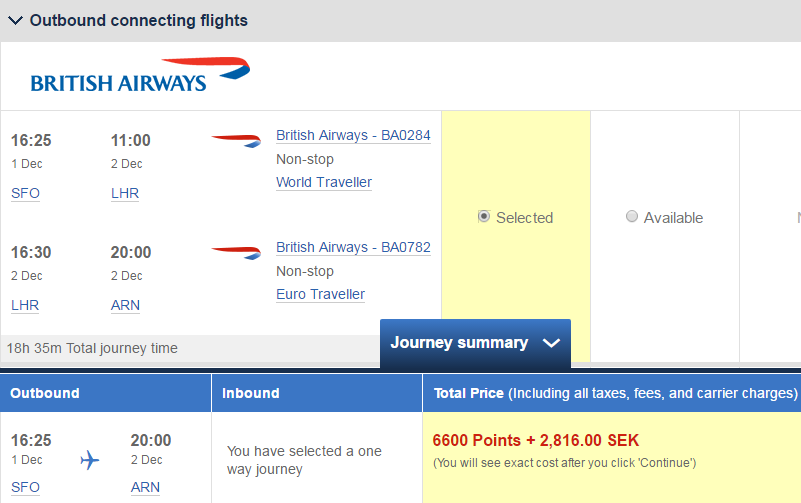Viewport: 801px width, 503px height.
Task: Click the BA0782 flight airline tail icon
Action: pyautogui.click(x=236, y=252)
